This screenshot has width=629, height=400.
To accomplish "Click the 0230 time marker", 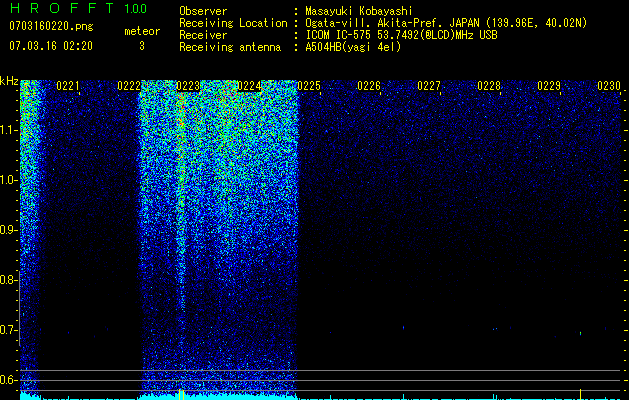I will click(609, 86).
